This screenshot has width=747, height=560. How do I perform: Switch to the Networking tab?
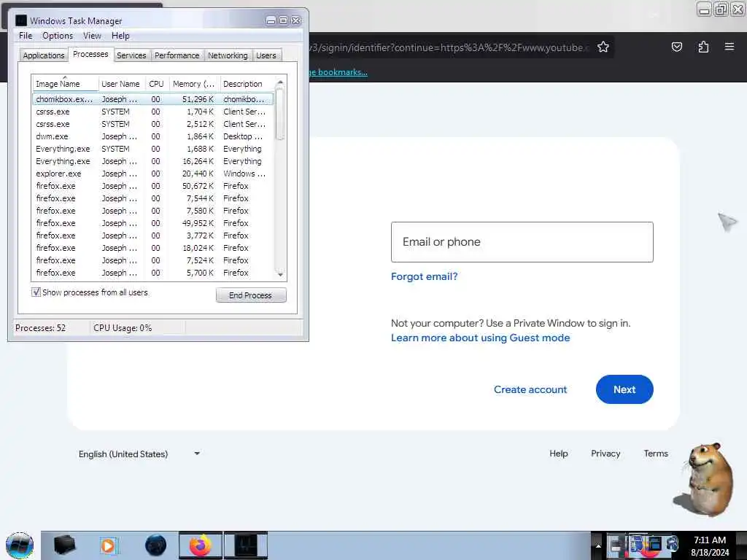click(228, 55)
